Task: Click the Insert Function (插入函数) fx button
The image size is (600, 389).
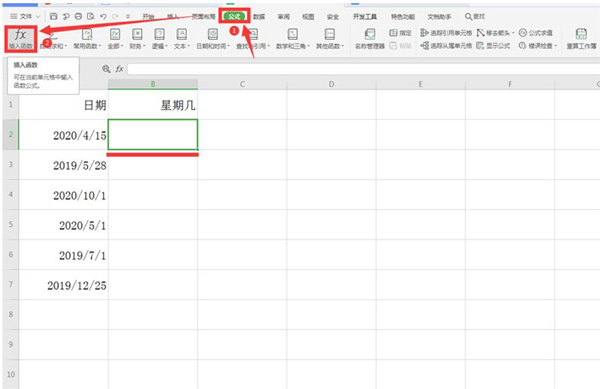Action: pos(21,39)
